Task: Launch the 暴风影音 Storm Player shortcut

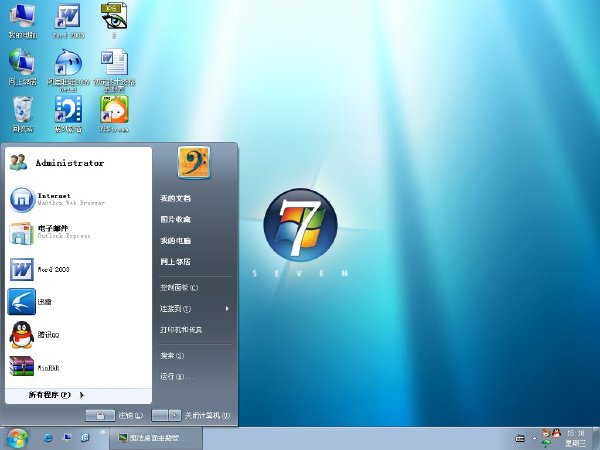Action: pyautogui.click(x=68, y=114)
